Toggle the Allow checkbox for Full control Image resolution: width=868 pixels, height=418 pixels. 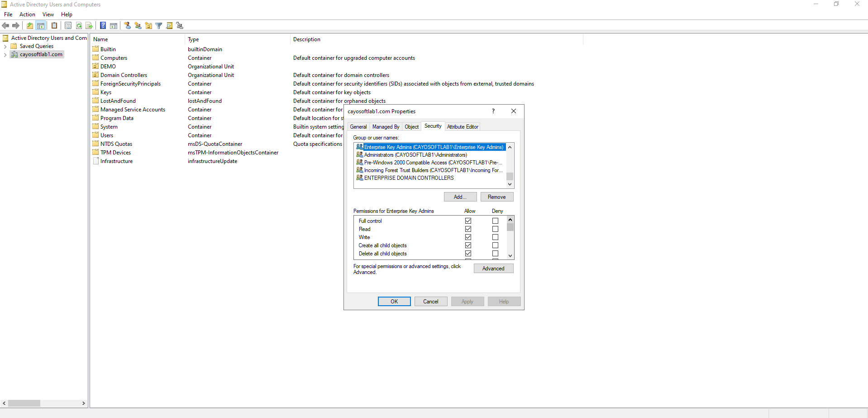coord(468,221)
